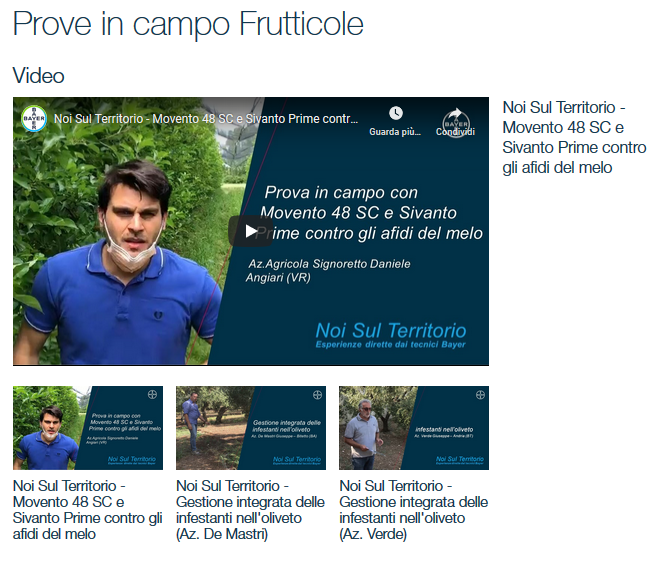This screenshot has height=581, width=655.
Task: Open 'Gestione integrata... (Az. De Mastri)' caption link
Action: click(x=250, y=510)
